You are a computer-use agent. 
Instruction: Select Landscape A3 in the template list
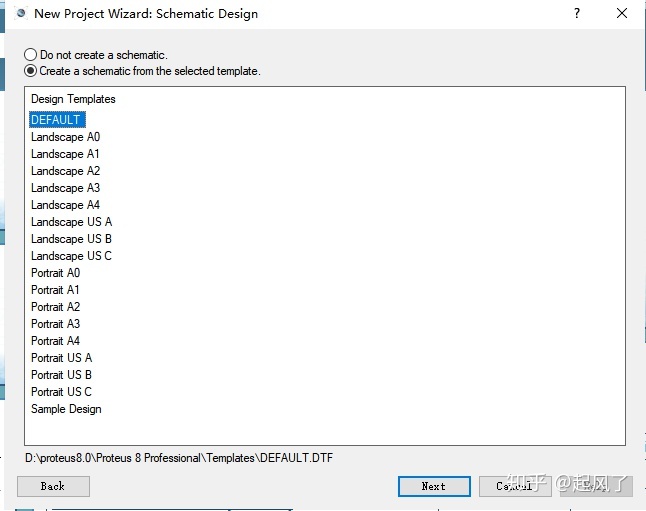66,188
